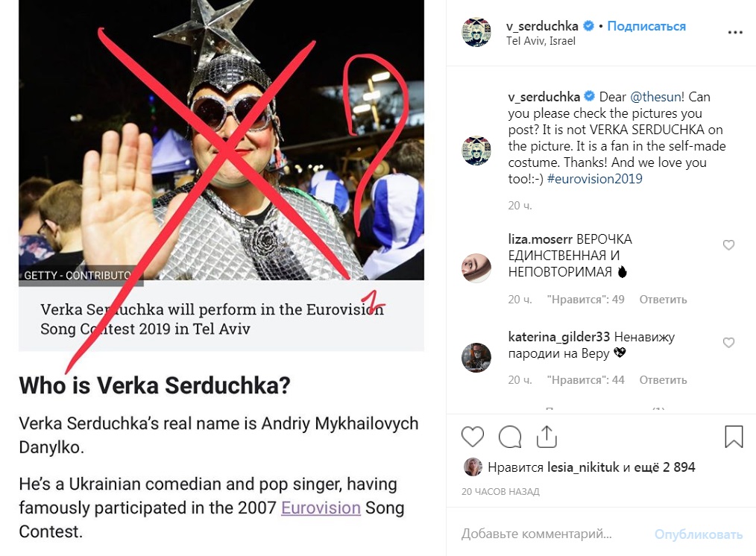Open the comment bubble icon
Viewport: 756px width, 556px height.
[510, 437]
